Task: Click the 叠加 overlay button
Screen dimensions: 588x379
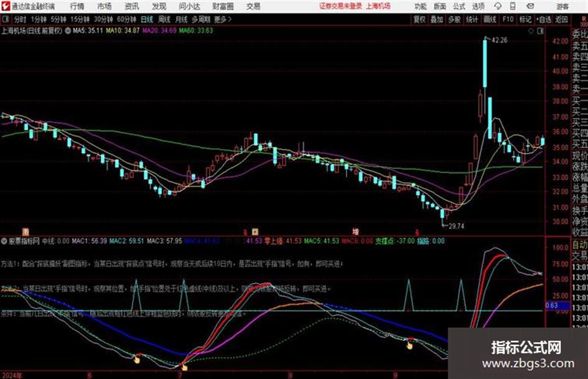Action: click(x=437, y=19)
